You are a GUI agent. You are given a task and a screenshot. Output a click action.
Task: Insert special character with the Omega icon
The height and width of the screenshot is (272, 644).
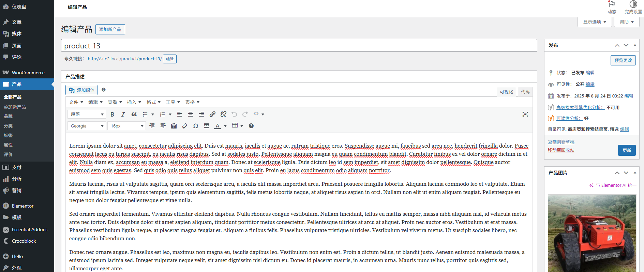pos(196,126)
